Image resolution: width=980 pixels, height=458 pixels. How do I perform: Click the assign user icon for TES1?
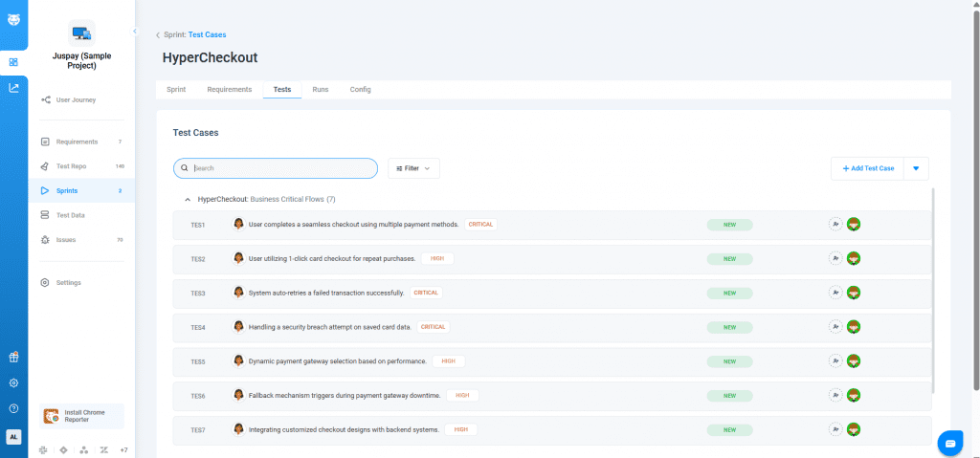[835, 224]
